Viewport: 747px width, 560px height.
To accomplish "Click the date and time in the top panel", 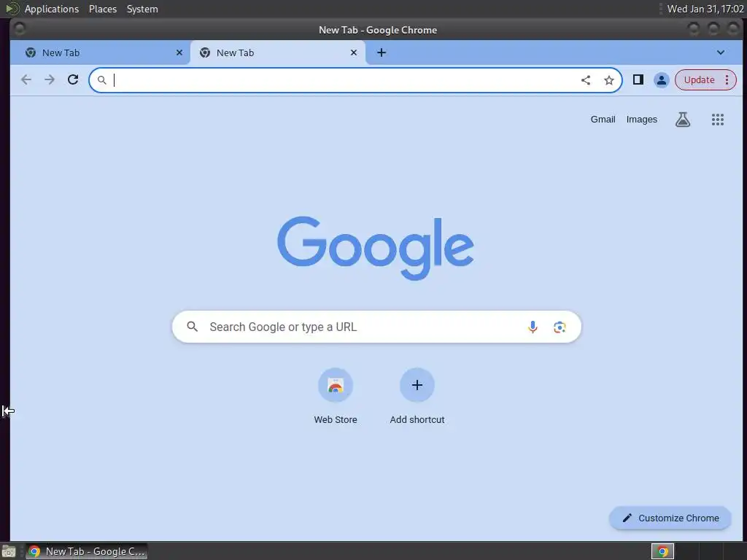I will pos(705,9).
